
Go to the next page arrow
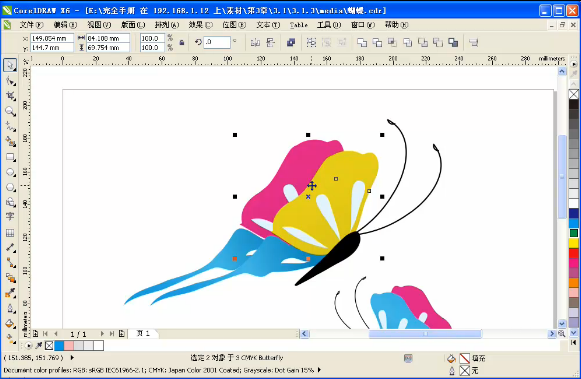(102, 334)
